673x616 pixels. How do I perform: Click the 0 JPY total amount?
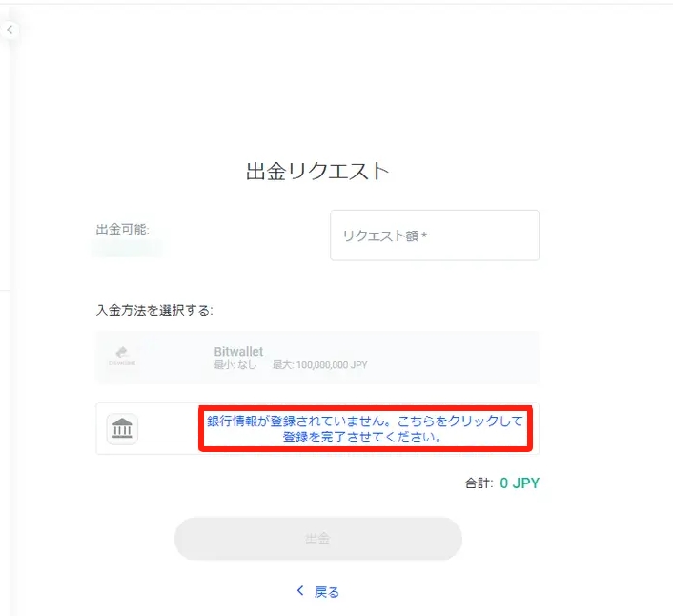point(520,483)
